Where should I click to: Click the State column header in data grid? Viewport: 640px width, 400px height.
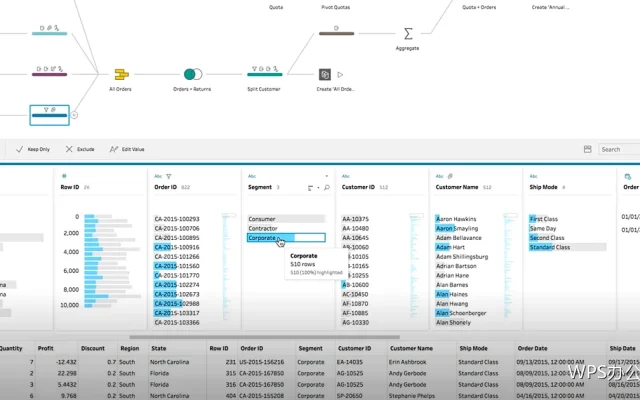(158, 348)
